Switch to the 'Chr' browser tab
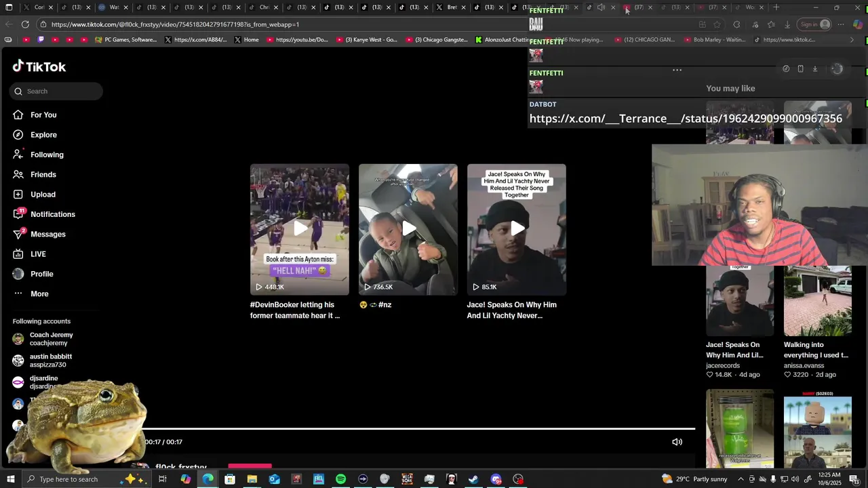Image resolution: width=868 pixels, height=488 pixels. coord(264,7)
